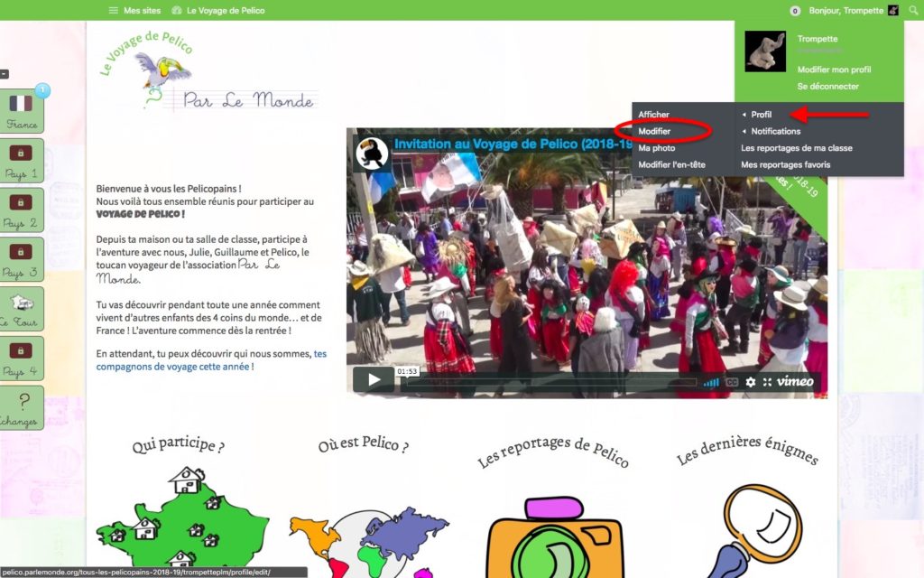Screen dimensions: 924x578
Task: Enter fullscreen on the video
Action: (767, 382)
